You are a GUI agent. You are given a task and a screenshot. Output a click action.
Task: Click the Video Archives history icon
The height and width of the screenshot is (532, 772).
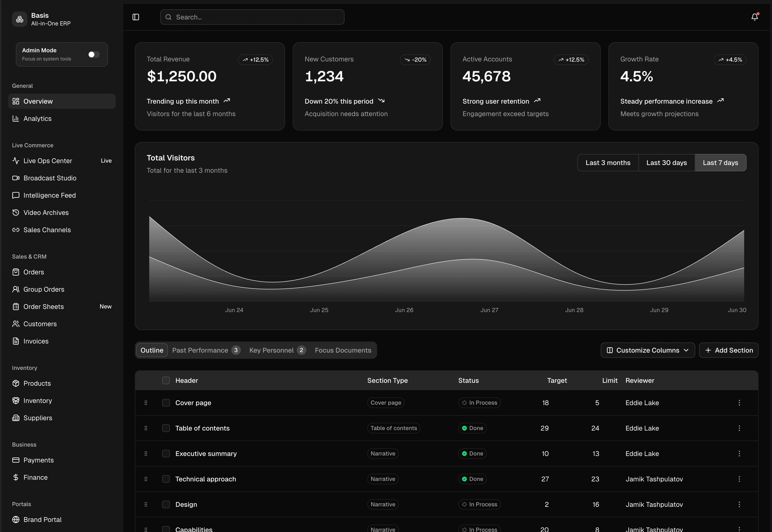coord(16,213)
